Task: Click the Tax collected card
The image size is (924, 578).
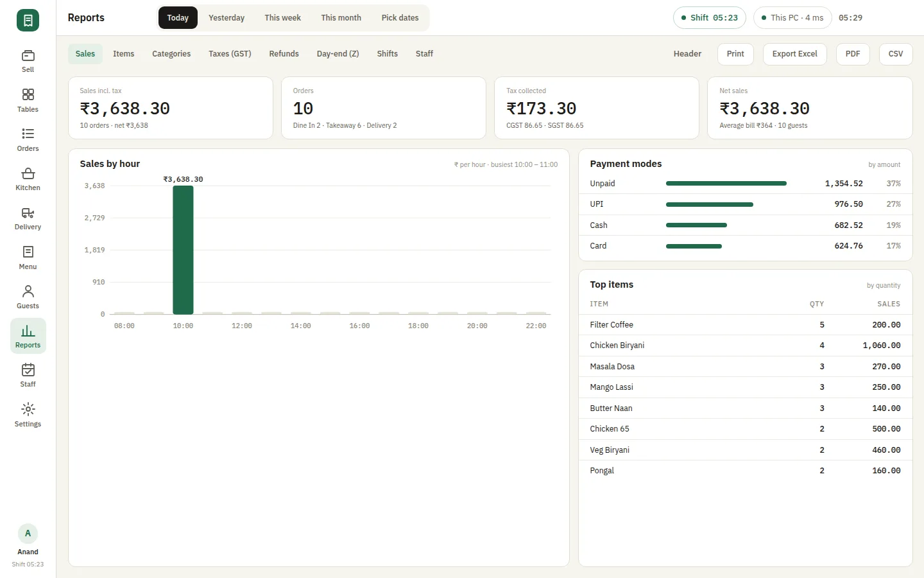Action: (x=597, y=108)
